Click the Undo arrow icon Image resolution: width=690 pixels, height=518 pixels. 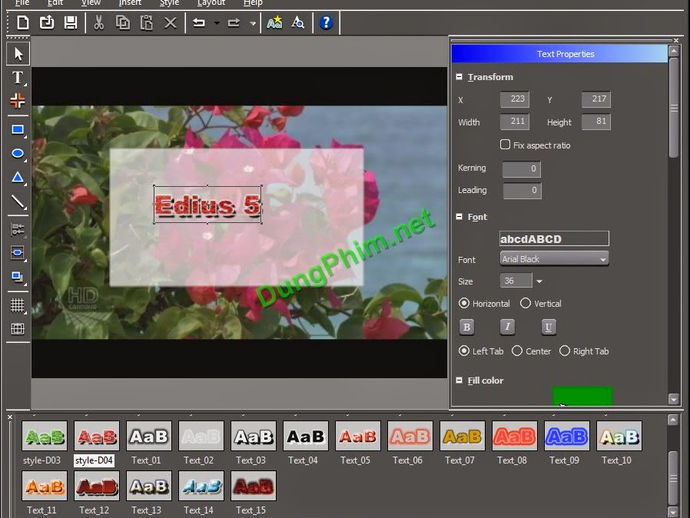(x=199, y=22)
